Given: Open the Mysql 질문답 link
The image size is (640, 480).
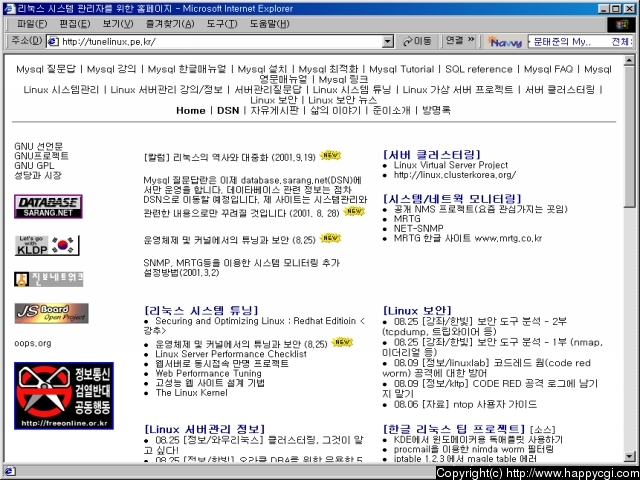Looking at the screenshot, I should coord(46,69).
